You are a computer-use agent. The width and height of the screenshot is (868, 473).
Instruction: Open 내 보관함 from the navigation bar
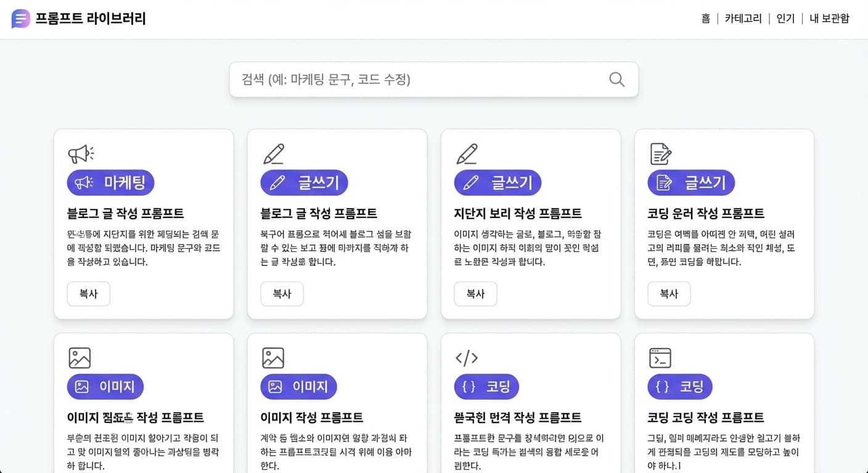click(829, 18)
